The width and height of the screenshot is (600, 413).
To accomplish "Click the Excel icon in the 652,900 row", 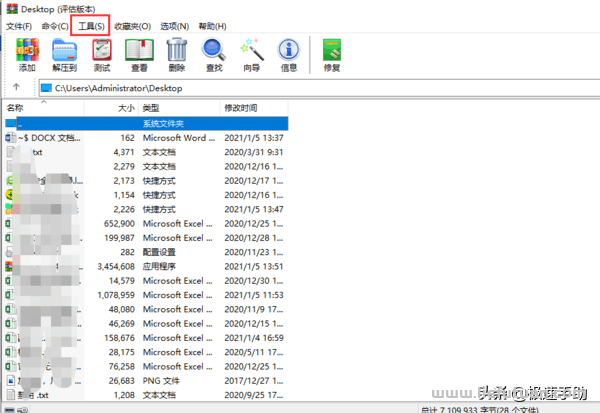I will click(8, 224).
